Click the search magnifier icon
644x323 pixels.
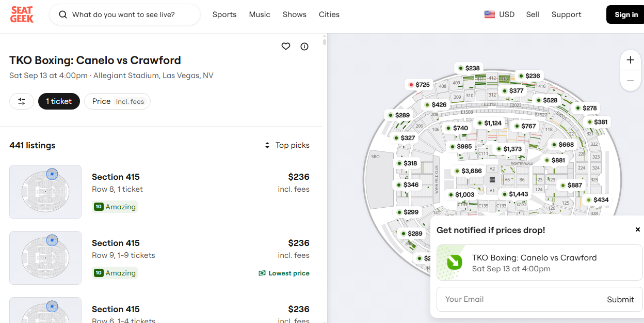pyautogui.click(x=63, y=14)
